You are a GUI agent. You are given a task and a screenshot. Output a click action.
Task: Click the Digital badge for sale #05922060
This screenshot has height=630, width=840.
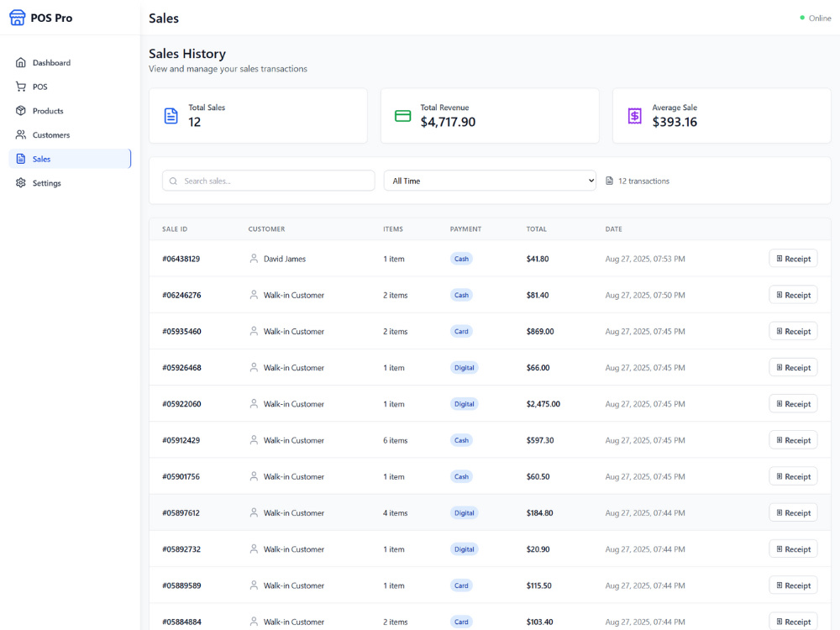pos(464,404)
